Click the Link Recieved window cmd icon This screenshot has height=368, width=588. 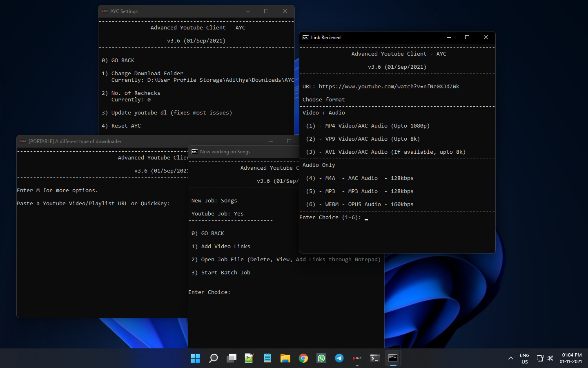tap(306, 38)
